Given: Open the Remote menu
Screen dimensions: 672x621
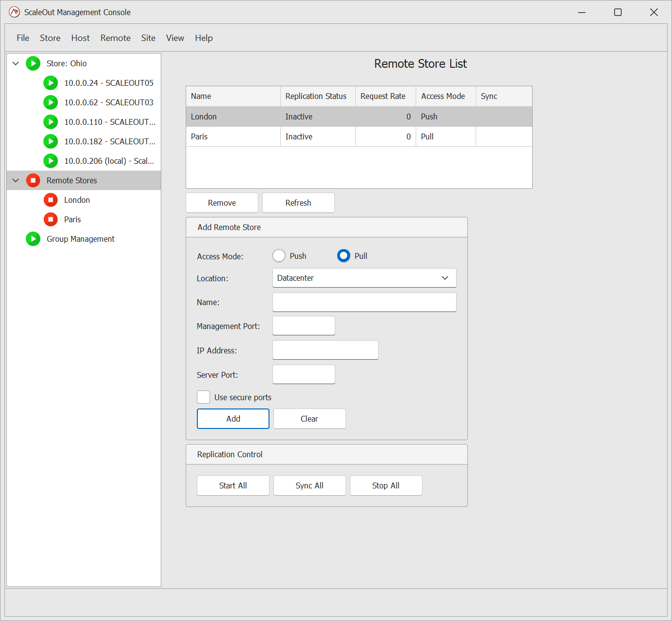Looking at the screenshot, I should coord(115,38).
